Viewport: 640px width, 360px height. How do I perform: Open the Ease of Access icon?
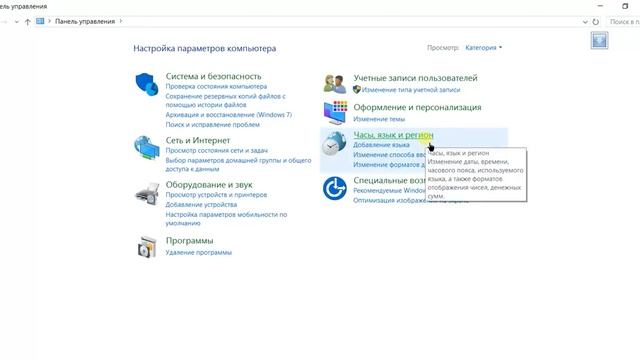click(335, 188)
